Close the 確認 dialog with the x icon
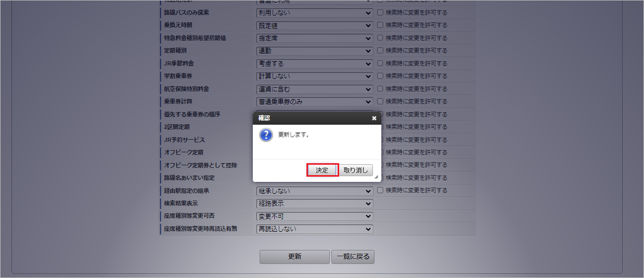This screenshot has height=278, width=644. click(x=374, y=118)
